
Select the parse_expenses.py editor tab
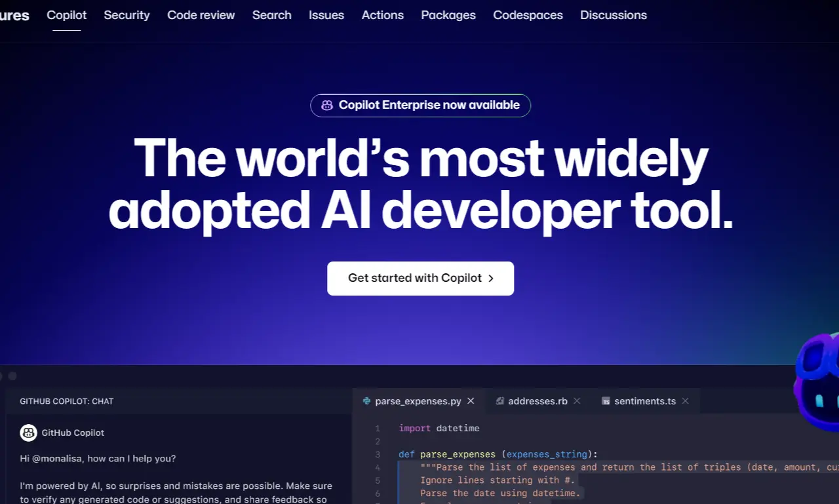click(418, 401)
